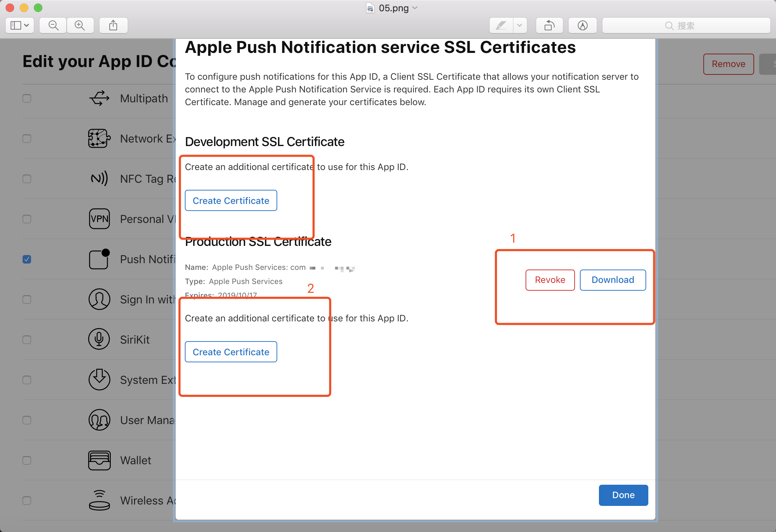
Task: Create an additional Production SSL certificate
Action: (231, 352)
